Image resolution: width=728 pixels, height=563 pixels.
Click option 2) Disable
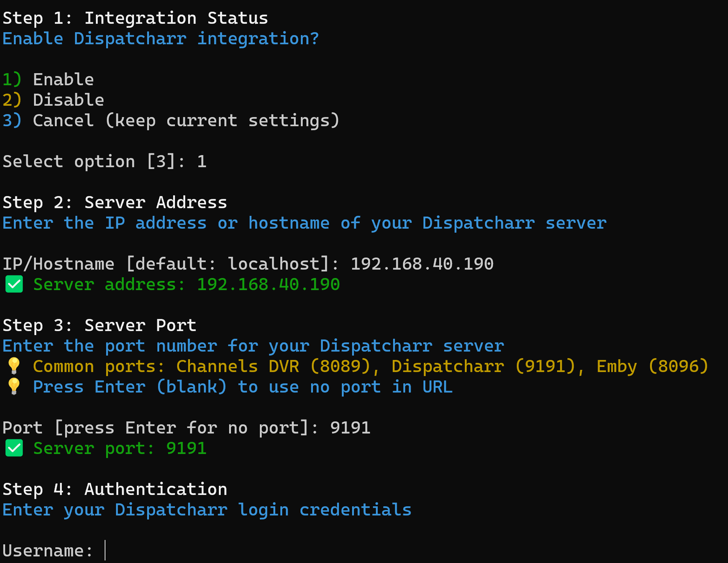[x=53, y=100]
